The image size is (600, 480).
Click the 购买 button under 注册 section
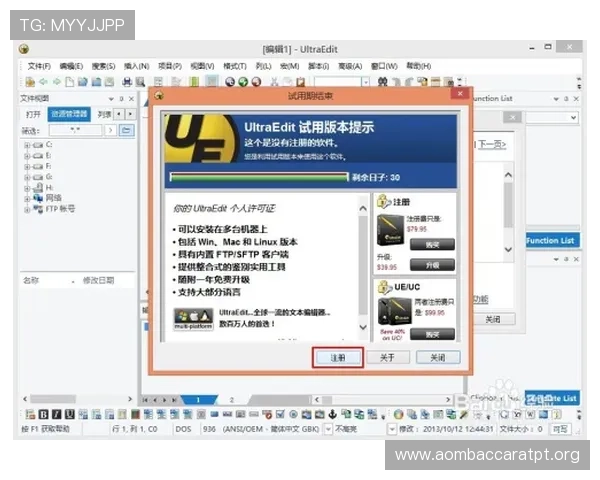tap(432, 244)
